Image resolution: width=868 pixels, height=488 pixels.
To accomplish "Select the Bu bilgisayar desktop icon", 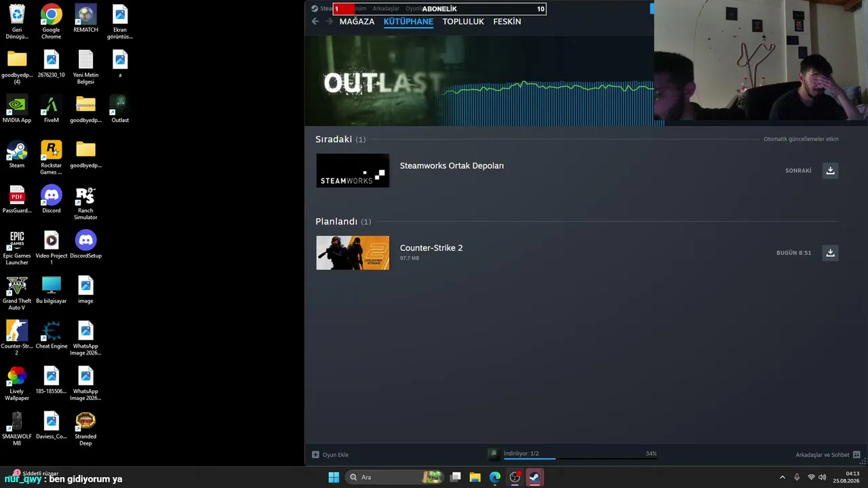I will coord(51,289).
